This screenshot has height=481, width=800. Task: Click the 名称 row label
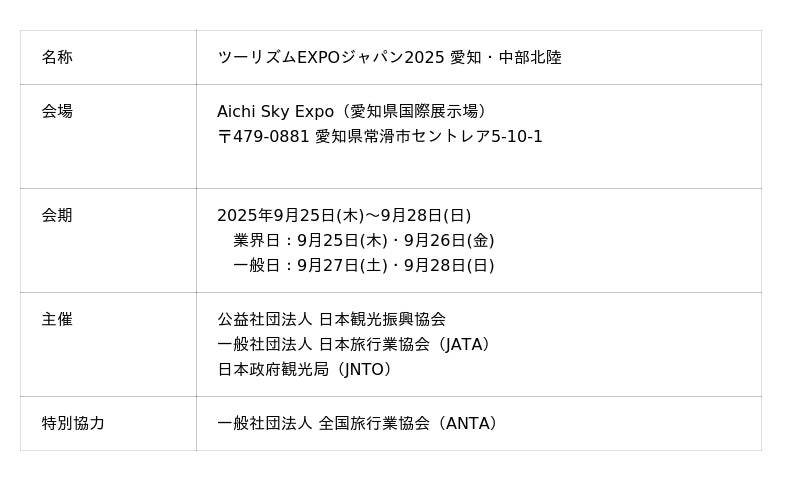pos(57,58)
